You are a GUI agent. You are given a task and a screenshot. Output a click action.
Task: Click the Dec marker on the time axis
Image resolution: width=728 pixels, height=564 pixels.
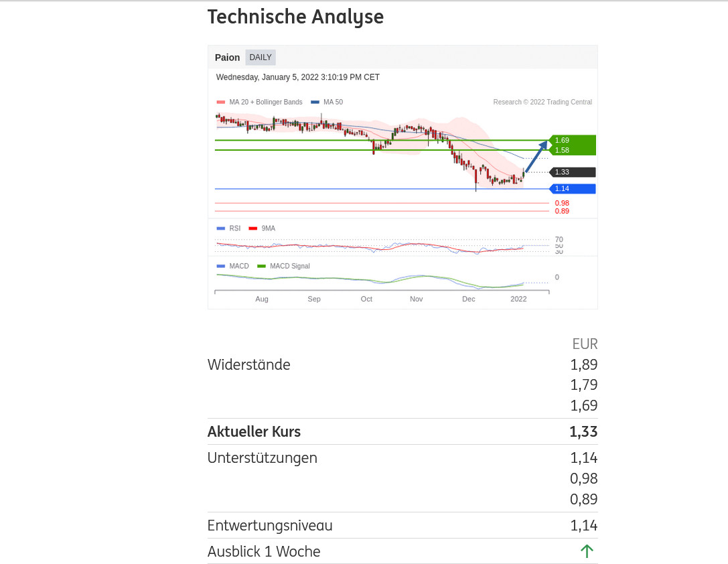469,299
